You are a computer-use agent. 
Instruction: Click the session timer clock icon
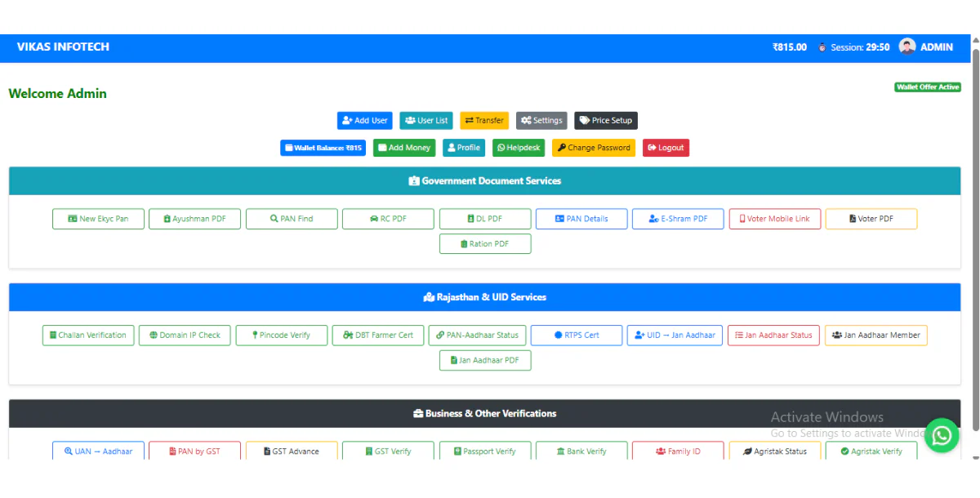coord(822,47)
